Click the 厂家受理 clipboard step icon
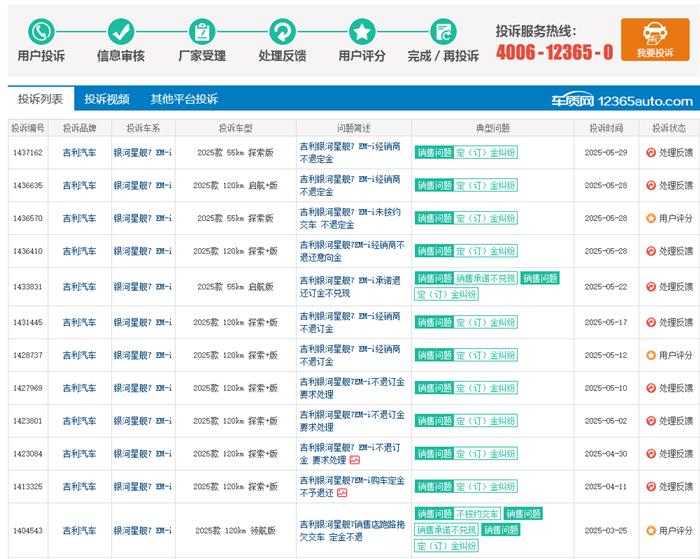700x559 pixels. pos(202,32)
